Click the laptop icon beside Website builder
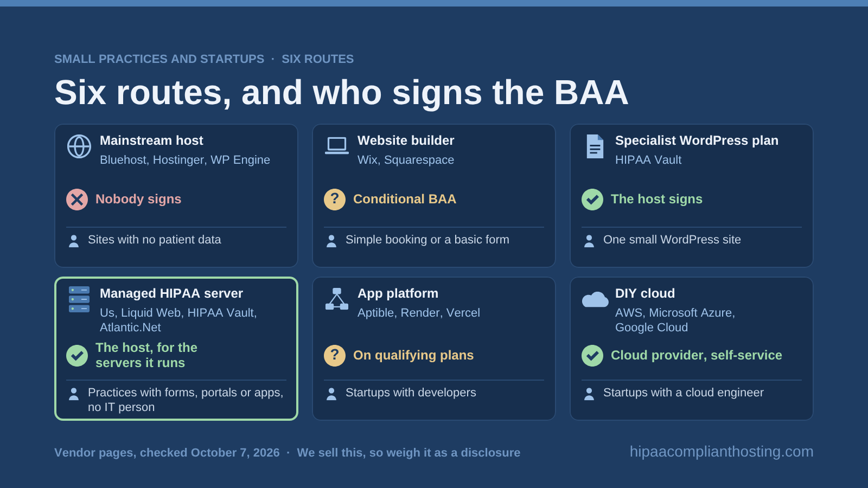 [x=337, y=146]
